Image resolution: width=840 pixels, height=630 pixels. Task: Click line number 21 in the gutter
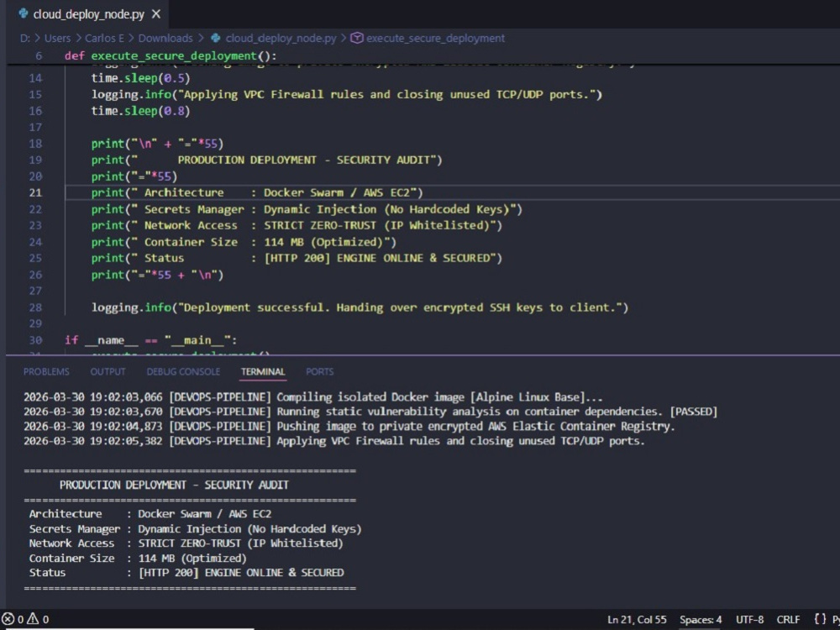coord(35,193)
